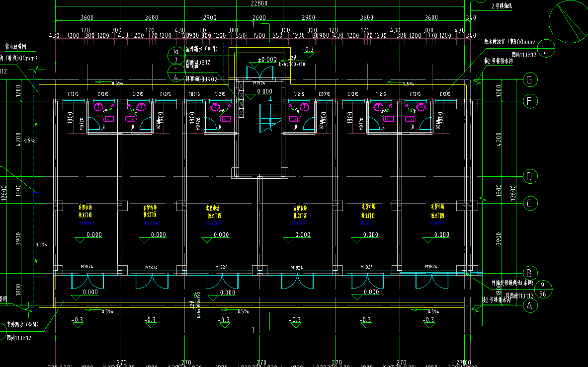Viewport: 588px width, 367px height.
Task: Click the detail callout bubble 9 over 56
Action: [543, 290]
